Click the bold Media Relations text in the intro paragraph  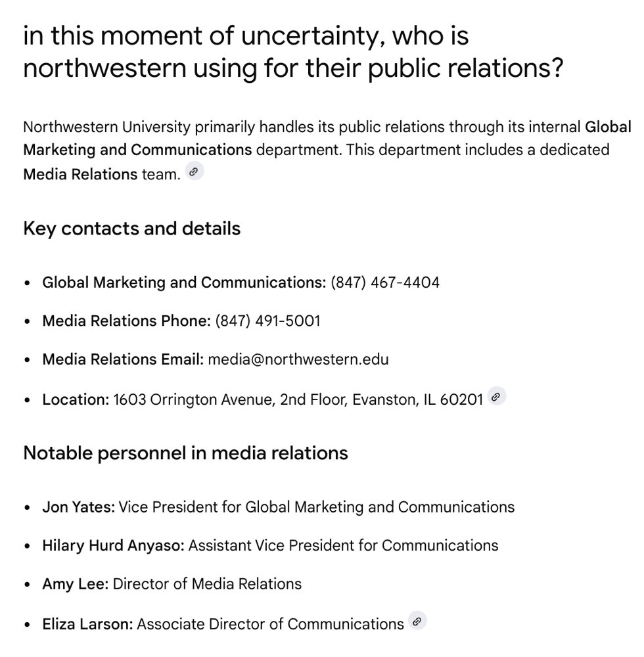pyautogui.click(x=80, y=174)
